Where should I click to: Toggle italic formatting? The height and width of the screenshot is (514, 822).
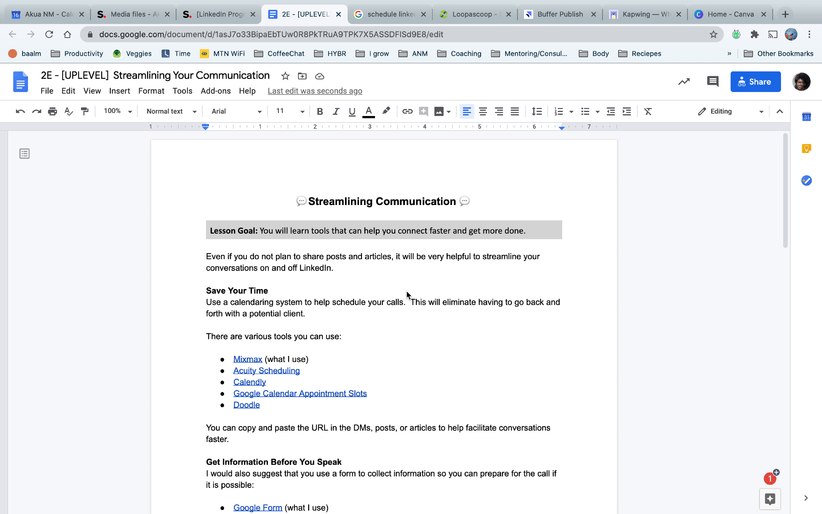click(336, 111)
